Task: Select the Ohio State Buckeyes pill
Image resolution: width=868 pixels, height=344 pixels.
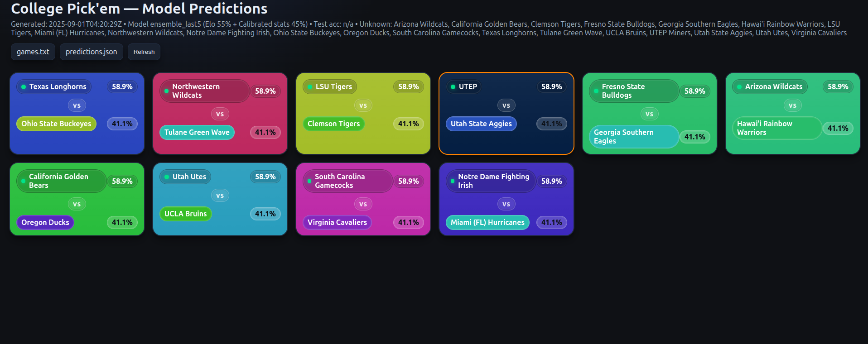Action: [x=56, y=124]
